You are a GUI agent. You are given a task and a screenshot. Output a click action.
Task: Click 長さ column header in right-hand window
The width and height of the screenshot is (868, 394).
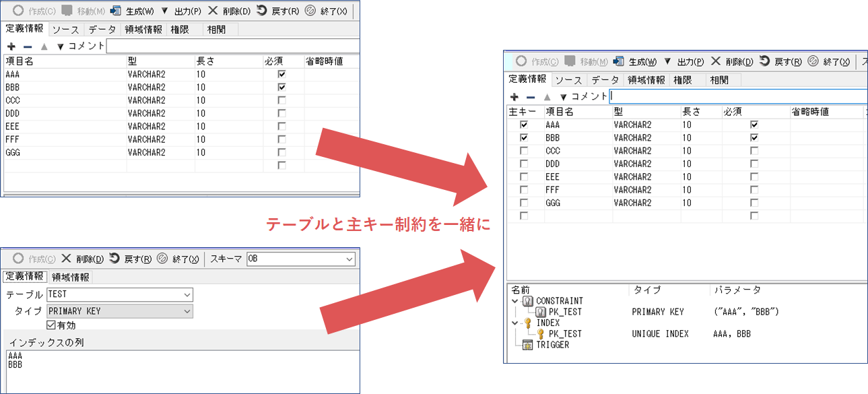(x=701, y=112)
